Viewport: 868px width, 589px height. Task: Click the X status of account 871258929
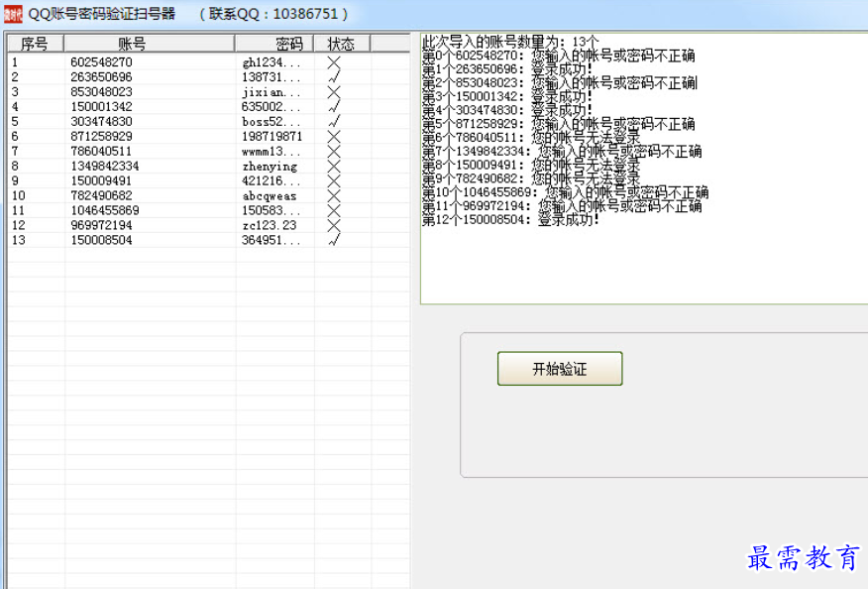[334, 136]
